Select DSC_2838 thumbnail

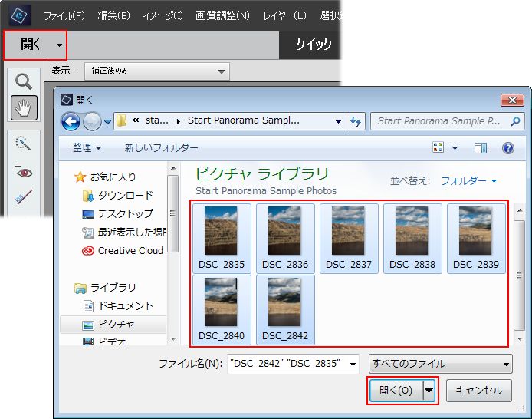(412, 239)
